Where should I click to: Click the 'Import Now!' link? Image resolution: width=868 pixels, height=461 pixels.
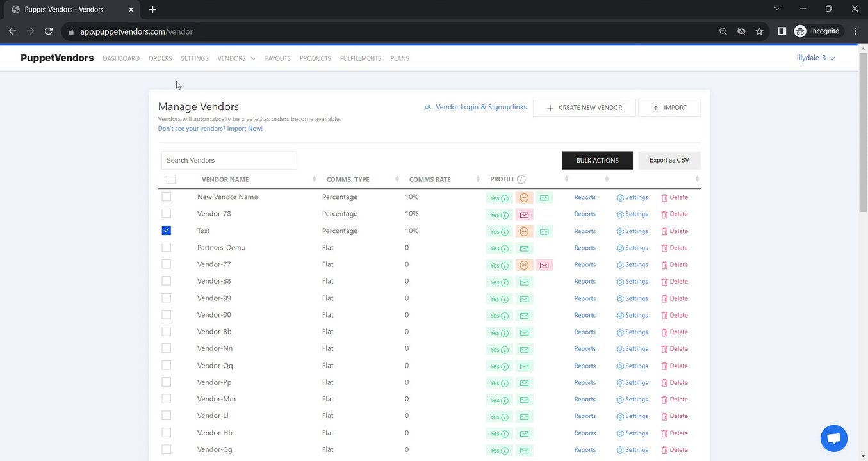(245, 129)
